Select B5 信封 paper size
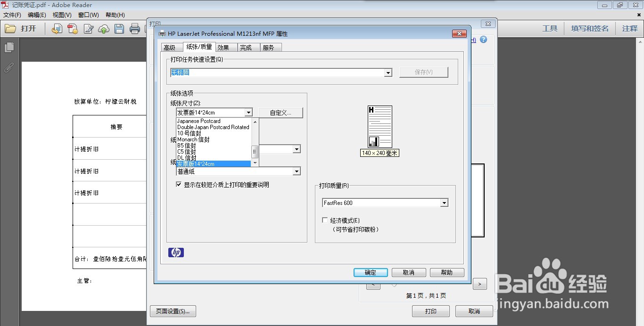Viewport: 644px width, 326px height. pyautogui.click(x=214, y=146)
